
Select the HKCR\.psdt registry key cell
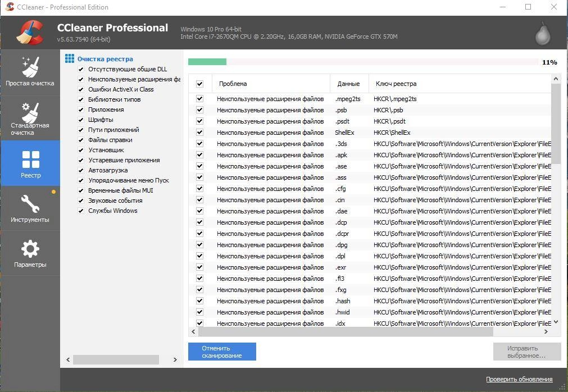389,121
